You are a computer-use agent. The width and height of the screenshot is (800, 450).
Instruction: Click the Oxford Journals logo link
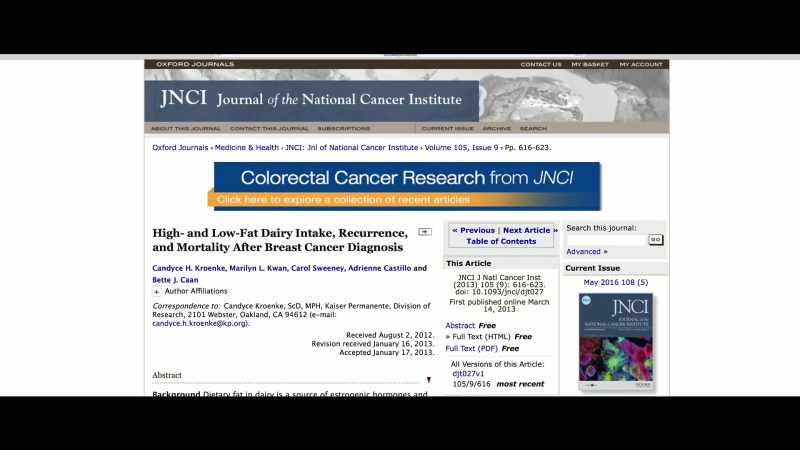(195, 64)
